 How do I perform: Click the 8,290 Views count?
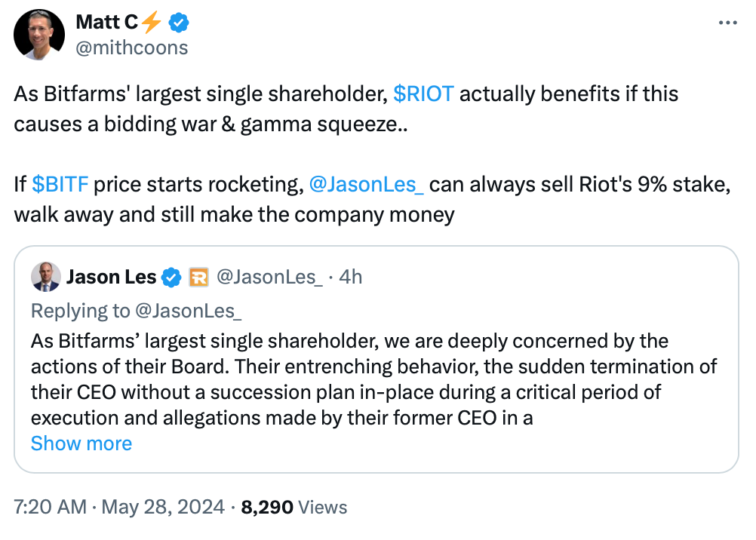click(x=294, y=508)
